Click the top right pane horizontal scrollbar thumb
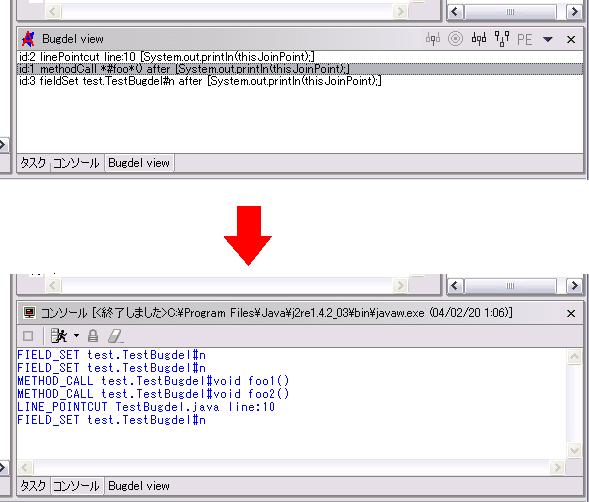Image resolution: width=589 pixels, height=502 pixels. coord(510,12)
